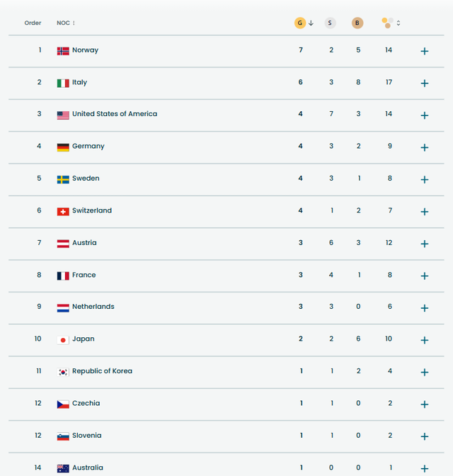Expand Czechia medal details

425,404
